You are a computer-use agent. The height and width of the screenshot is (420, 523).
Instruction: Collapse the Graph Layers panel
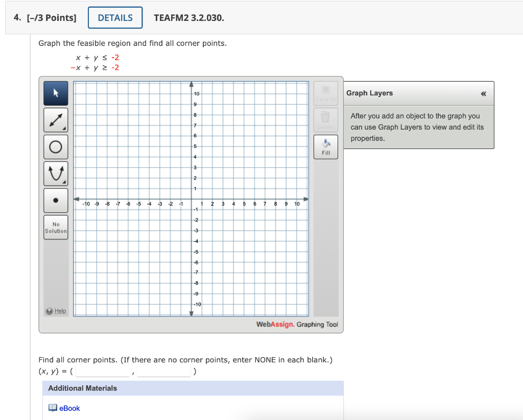click(x=483, y=94)
